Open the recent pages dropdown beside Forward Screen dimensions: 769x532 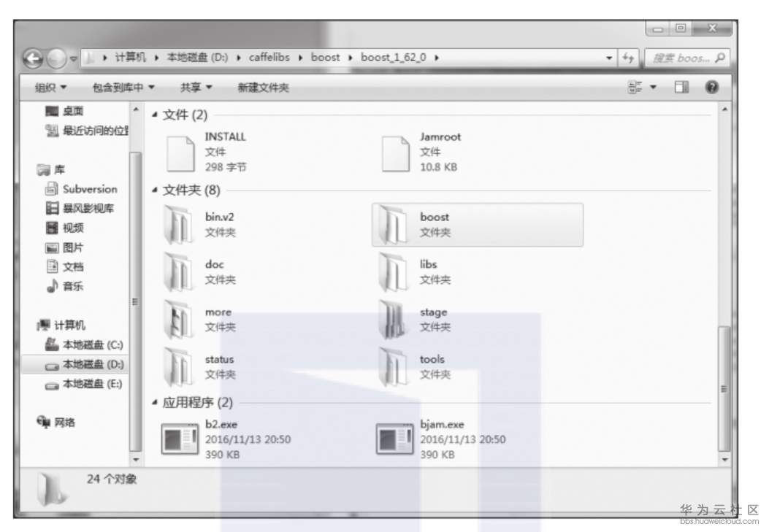(x=73, y=59)
